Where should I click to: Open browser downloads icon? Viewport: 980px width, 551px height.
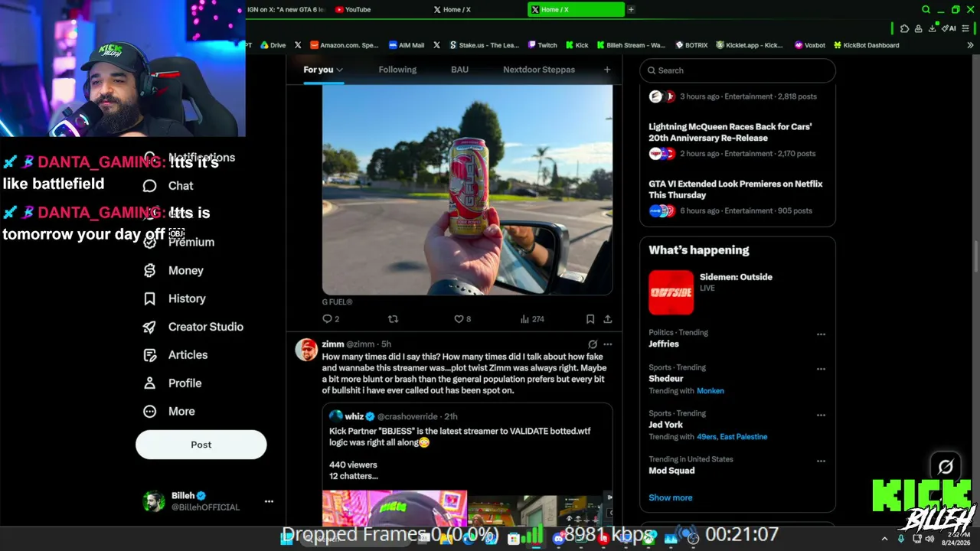(933, 28)
